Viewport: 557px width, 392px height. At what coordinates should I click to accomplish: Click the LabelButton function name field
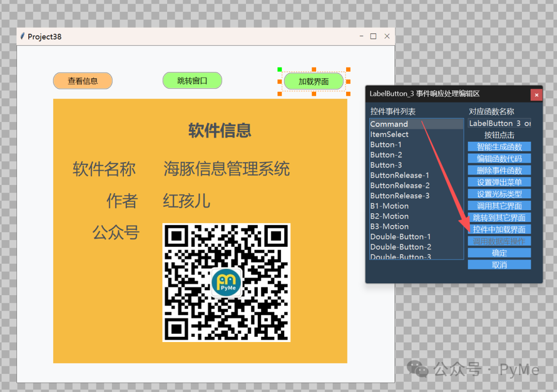(x=499, y=123)
